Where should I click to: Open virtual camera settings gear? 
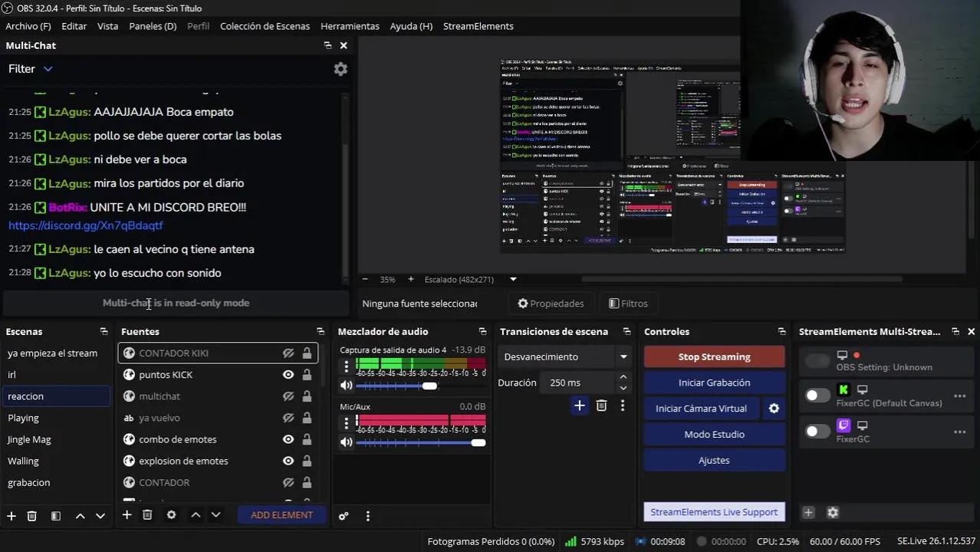[774, 409]
